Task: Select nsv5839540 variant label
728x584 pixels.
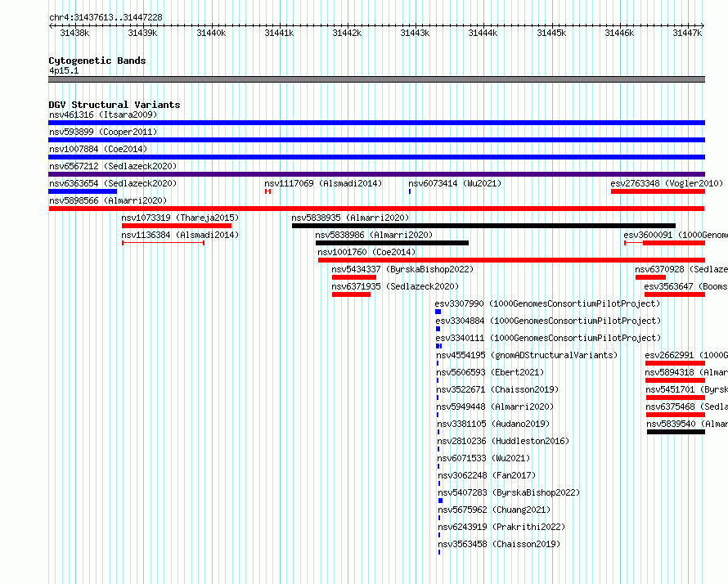Action: coord(687,424)
